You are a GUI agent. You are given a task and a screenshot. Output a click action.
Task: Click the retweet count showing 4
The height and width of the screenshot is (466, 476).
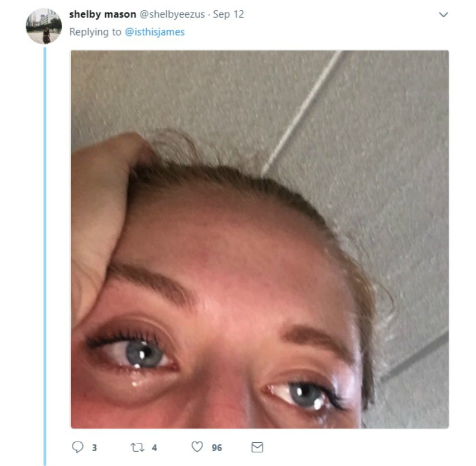coord(155,448)
